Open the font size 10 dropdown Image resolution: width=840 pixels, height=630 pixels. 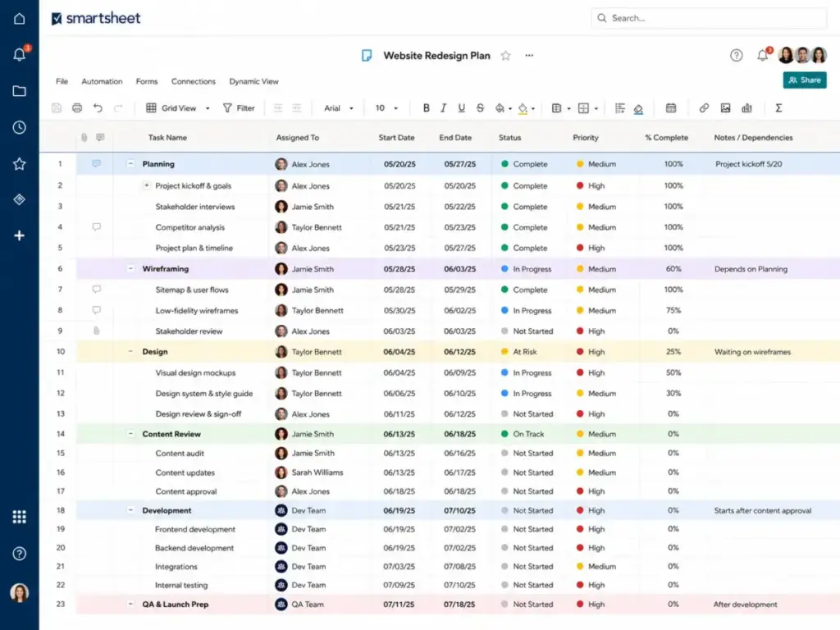[x=386, y=108]
